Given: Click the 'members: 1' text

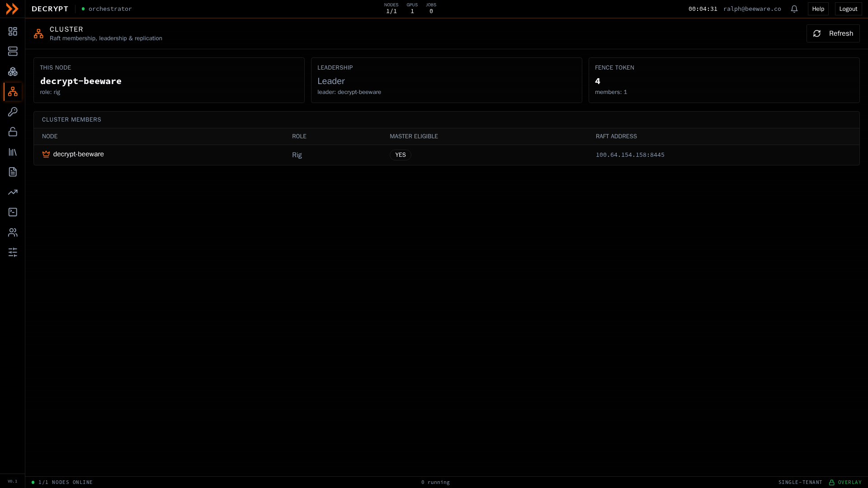Looking at the screenshot, I should pos(611,92).
